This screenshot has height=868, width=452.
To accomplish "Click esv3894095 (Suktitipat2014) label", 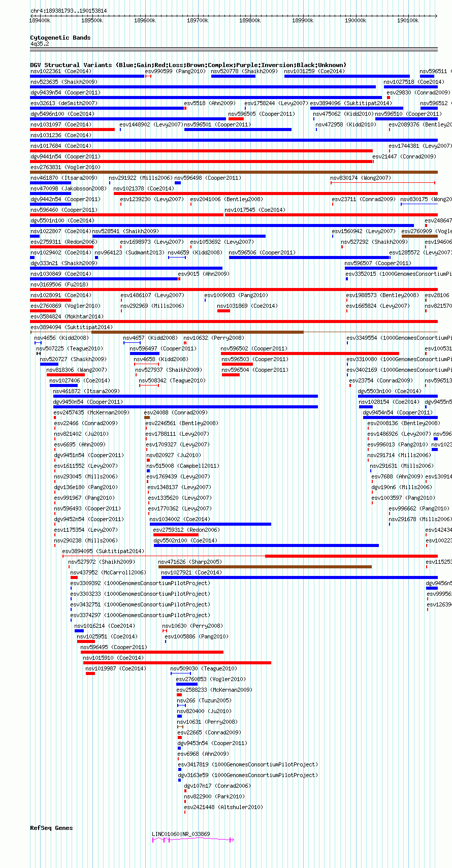I will click(x=103, y=551).
